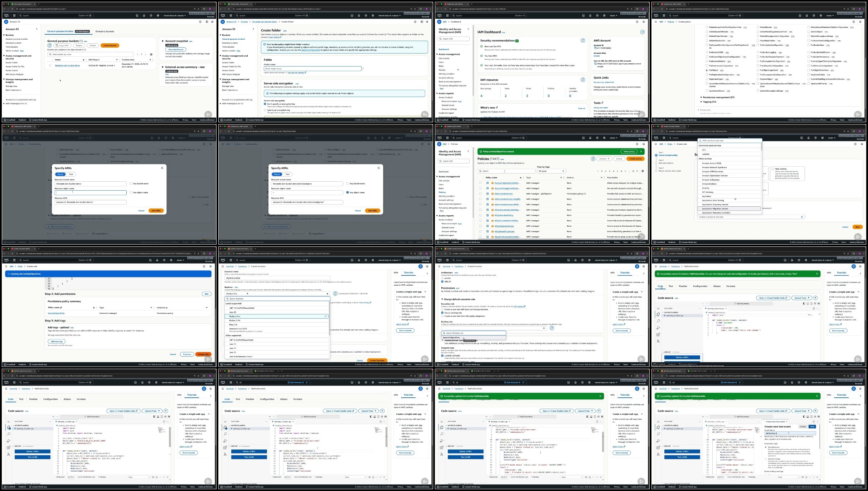
Task: Select the arm64 architecture radio button
Action: pos(442,278)
